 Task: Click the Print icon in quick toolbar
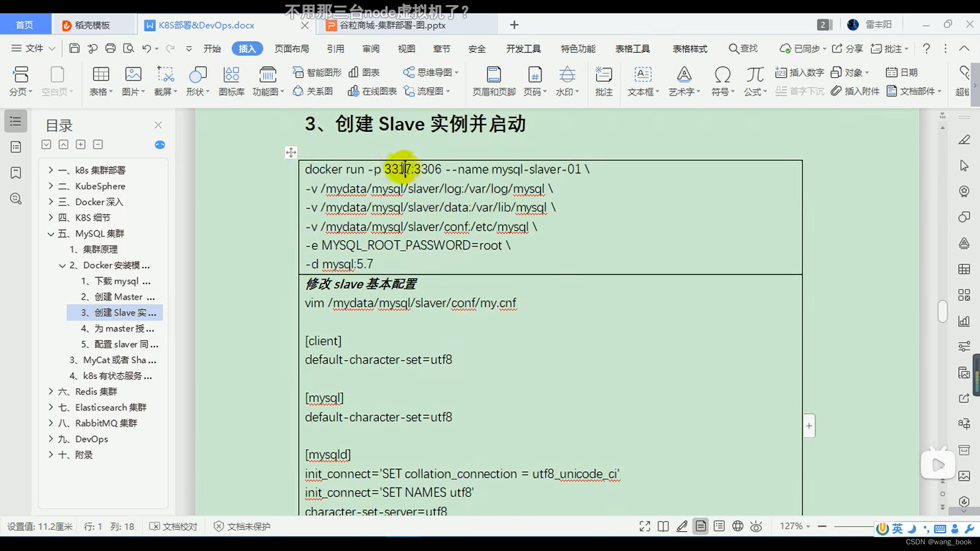(110, 48)
